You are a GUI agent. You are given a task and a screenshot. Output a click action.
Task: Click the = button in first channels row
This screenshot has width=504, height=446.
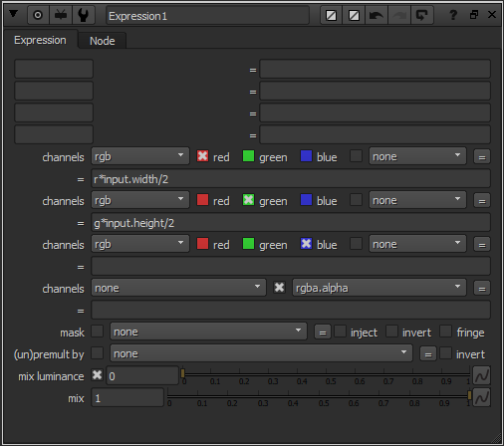(x=482, y=156)
